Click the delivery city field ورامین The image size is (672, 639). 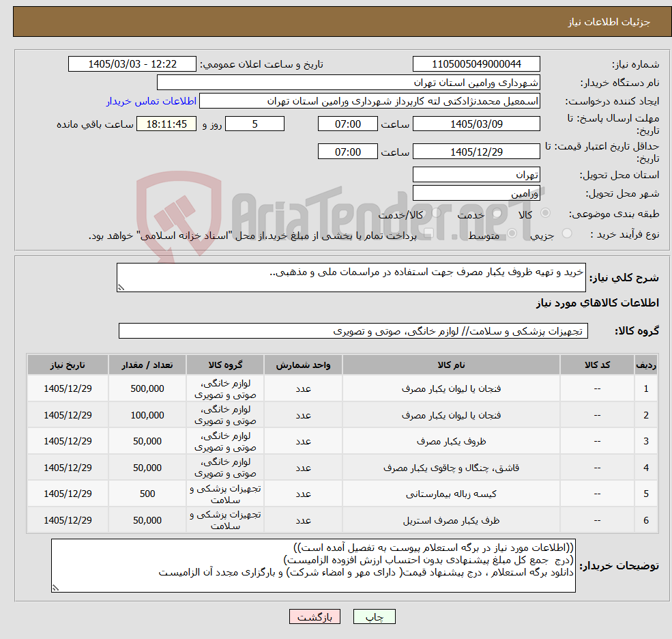tap(476, 193)
